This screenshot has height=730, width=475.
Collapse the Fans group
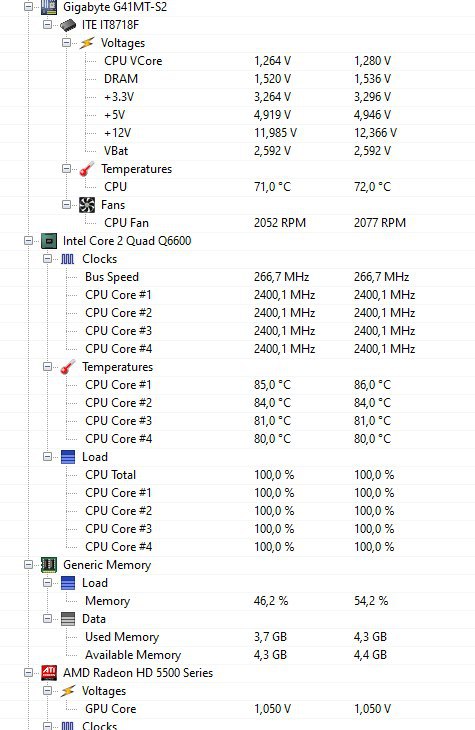[x=67, y=204]
